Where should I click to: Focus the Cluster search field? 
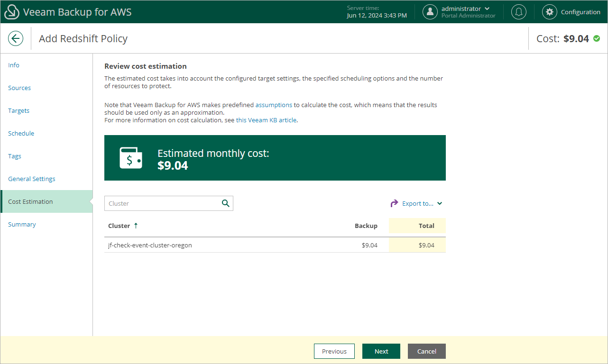(x=169, y=203)
